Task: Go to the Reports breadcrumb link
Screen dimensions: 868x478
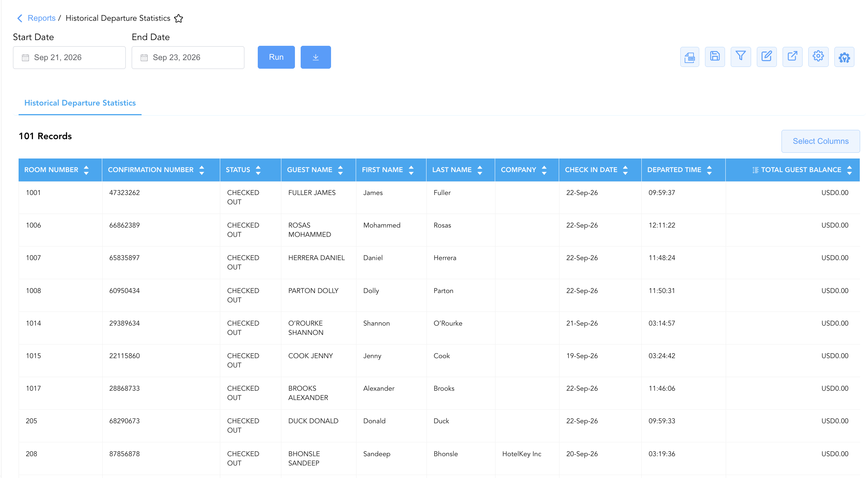Action: 41,18
